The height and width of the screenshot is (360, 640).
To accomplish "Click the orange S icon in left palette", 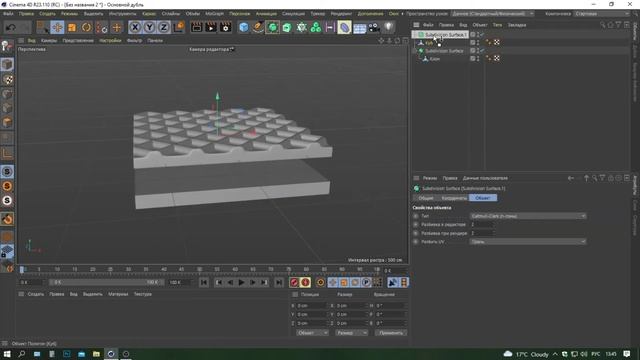I will [7, 186].
